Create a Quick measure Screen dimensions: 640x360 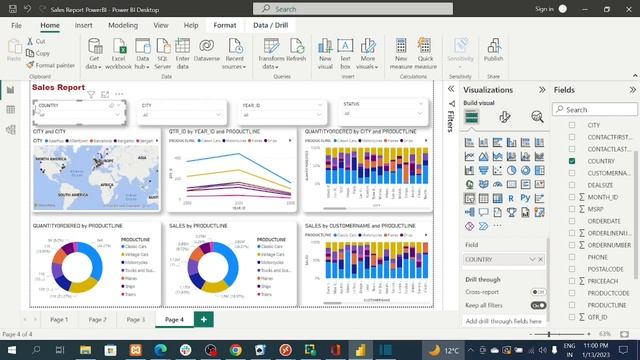(x=425, y=53)
